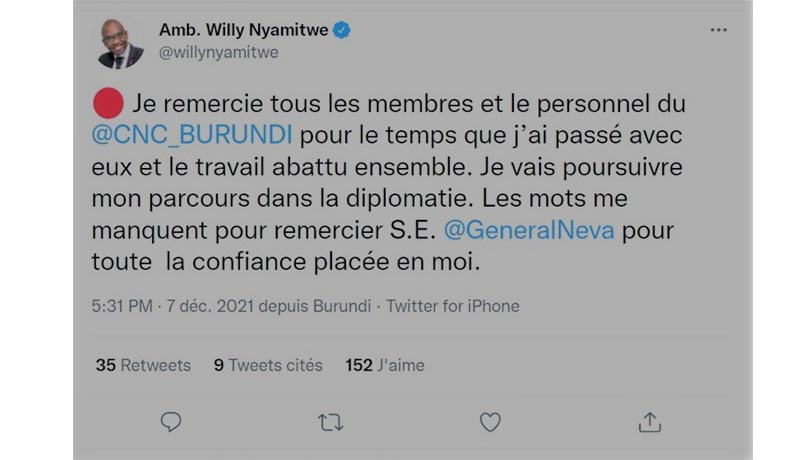Screen dimensions: 800x460
Task: Open Willy Nyamitwe's profile photo
Action: point(120,42)
